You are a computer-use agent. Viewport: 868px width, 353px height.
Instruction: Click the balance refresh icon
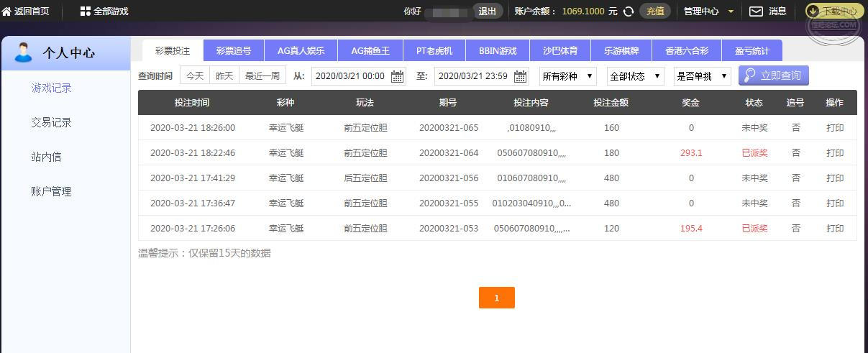[629, 12]
